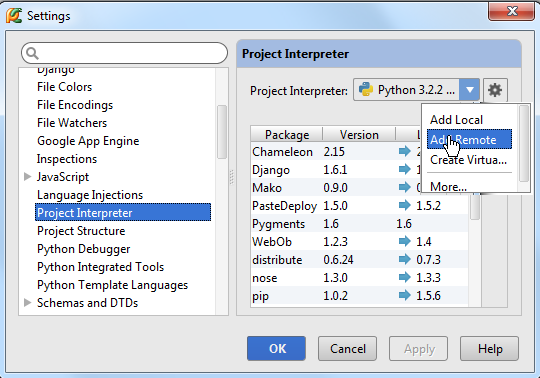Viewport: 540px width, 378px height.
Task: Click the PyCharm icon in title bar
Action: click(14, 15)
